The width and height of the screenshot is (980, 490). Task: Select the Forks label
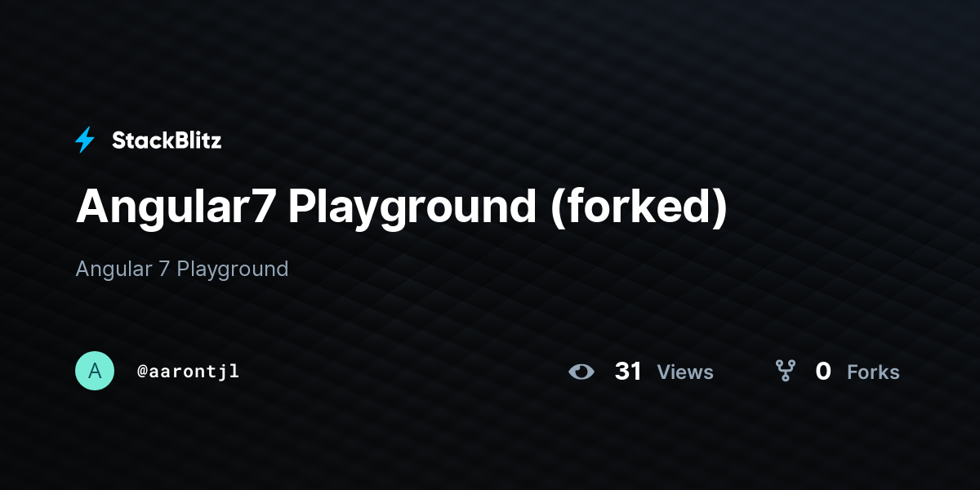click(873, 372)
